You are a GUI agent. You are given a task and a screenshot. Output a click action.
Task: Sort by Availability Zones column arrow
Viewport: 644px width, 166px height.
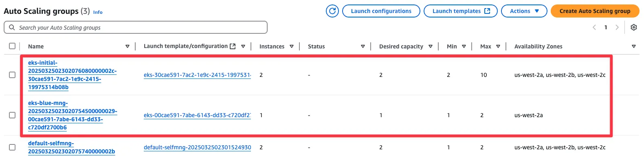coord(634,46)
